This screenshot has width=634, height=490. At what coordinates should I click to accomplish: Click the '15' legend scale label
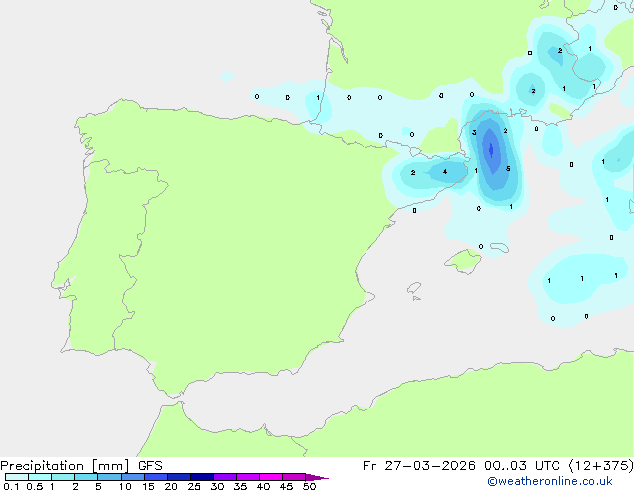coord(148,486)
